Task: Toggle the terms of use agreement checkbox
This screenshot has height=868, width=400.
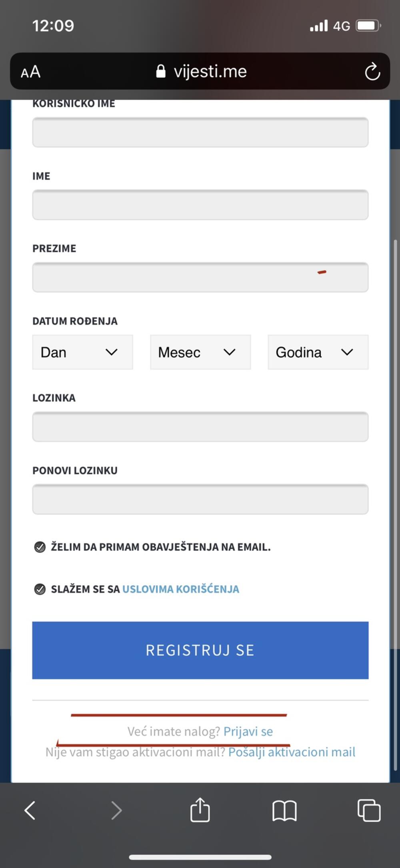Action: click(40, 589)
